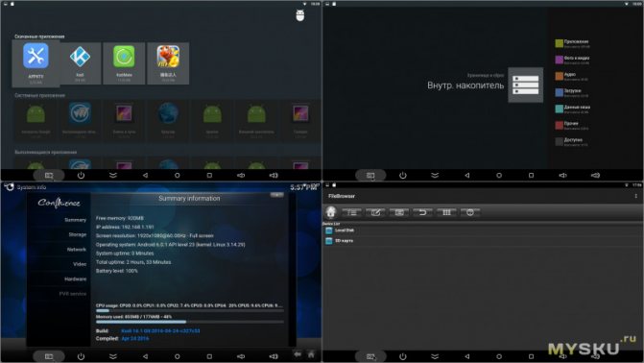Tap home circle on FileBrowser navigation bar
Image resolution: width=644 pixels, height=363 pixels.
[499, 356]
